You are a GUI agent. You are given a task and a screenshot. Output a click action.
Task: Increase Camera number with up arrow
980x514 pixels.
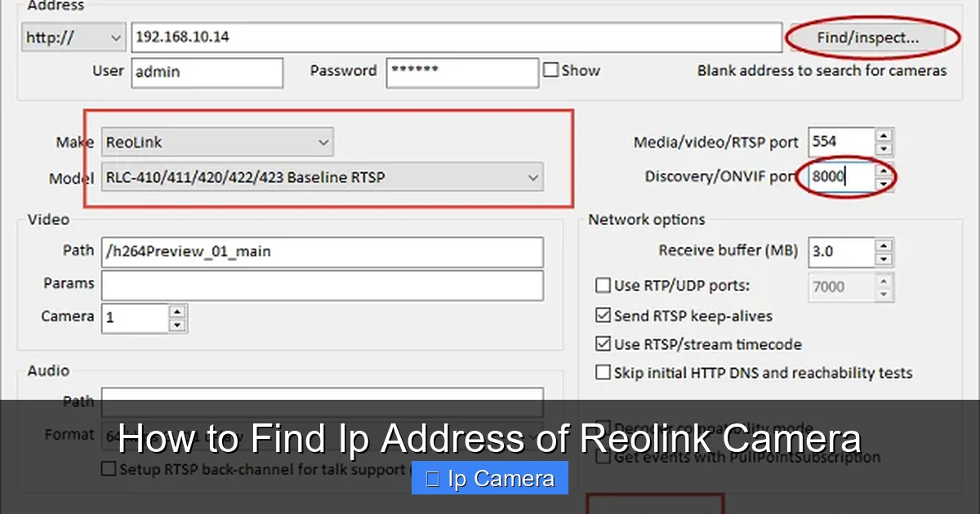pos(177,311)
